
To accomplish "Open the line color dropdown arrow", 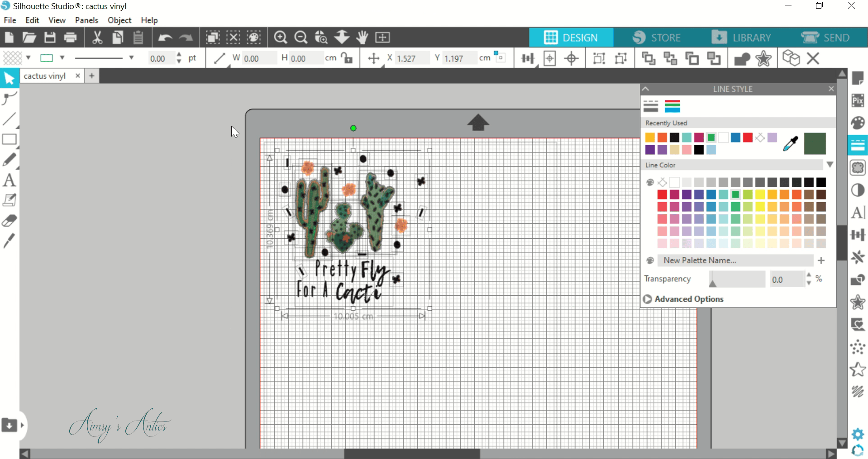I will pyautogui.click(x=62, y=58).
